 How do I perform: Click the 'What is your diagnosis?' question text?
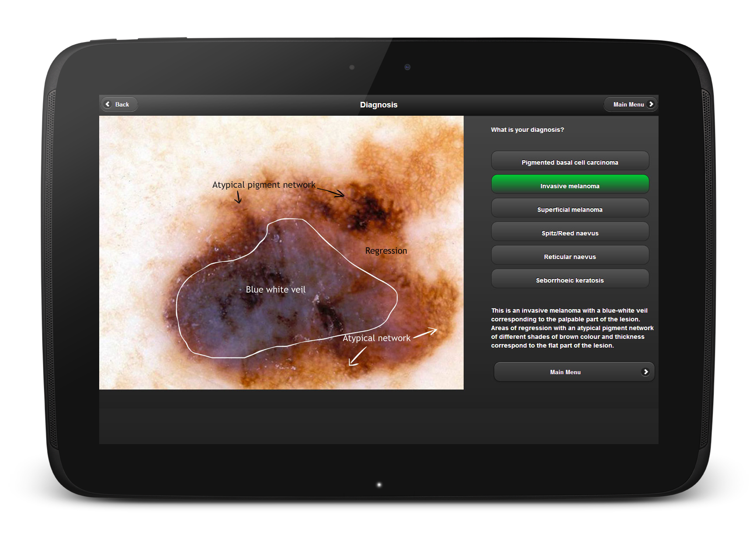pos(527,130)
